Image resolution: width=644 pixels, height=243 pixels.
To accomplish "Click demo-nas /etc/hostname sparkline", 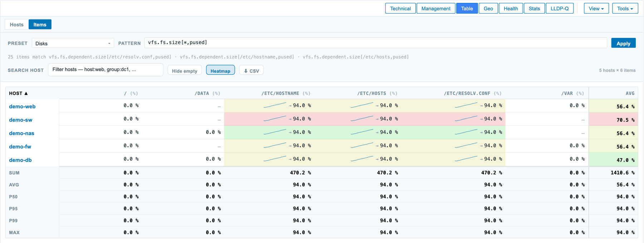I will point(275,132).
